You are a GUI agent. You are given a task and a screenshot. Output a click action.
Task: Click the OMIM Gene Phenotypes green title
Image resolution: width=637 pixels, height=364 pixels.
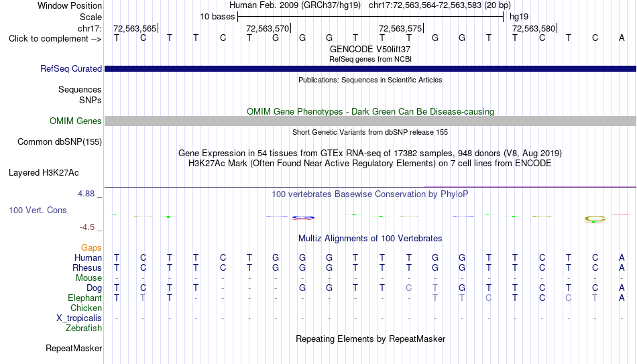(x=371, y=112)
